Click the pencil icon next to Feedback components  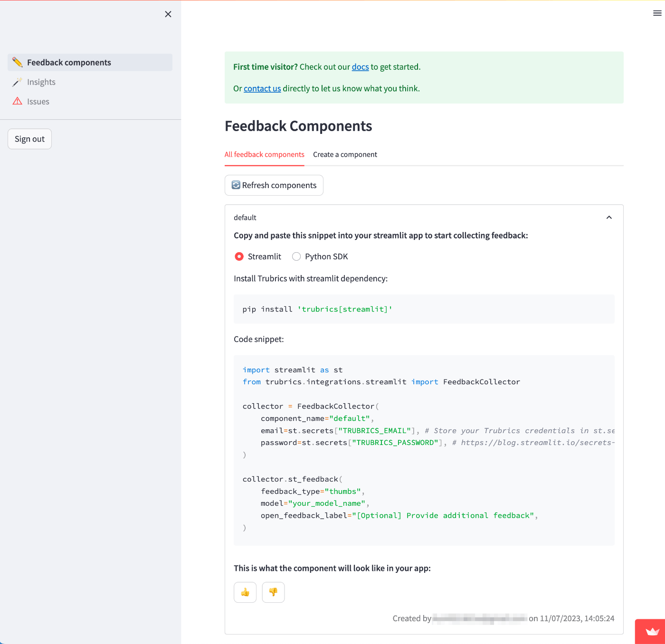pyautogui.click(x=18, y=62)
